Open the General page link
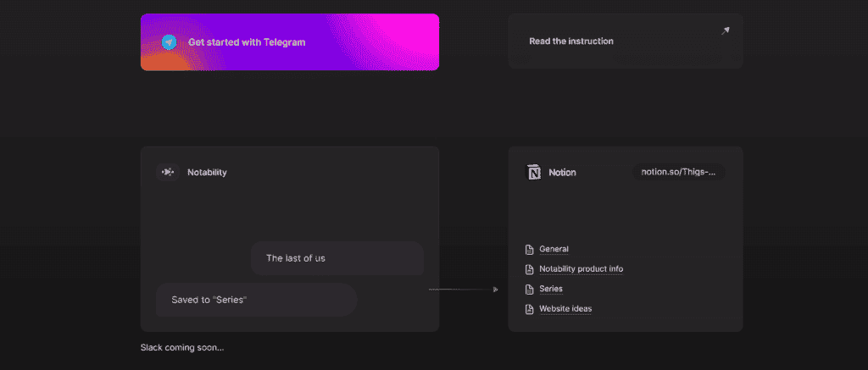Viewport: 868px width, 370px height. [554, 250]
